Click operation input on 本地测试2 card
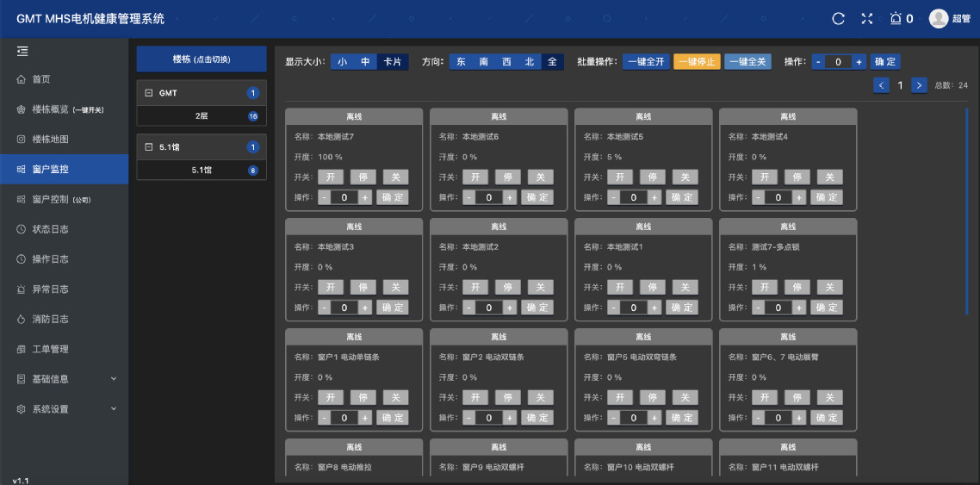 tap(489, 308)
